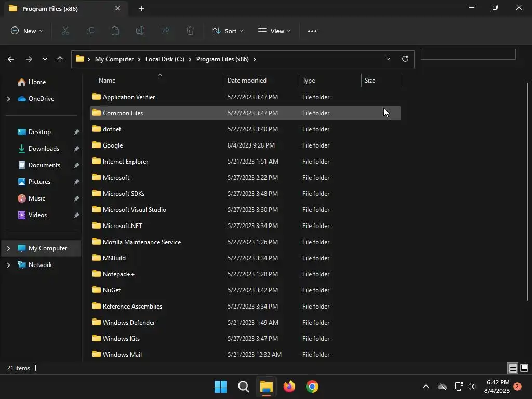532x399 pixels.
Task: Click the search box field
Action: tap(468, 54)
